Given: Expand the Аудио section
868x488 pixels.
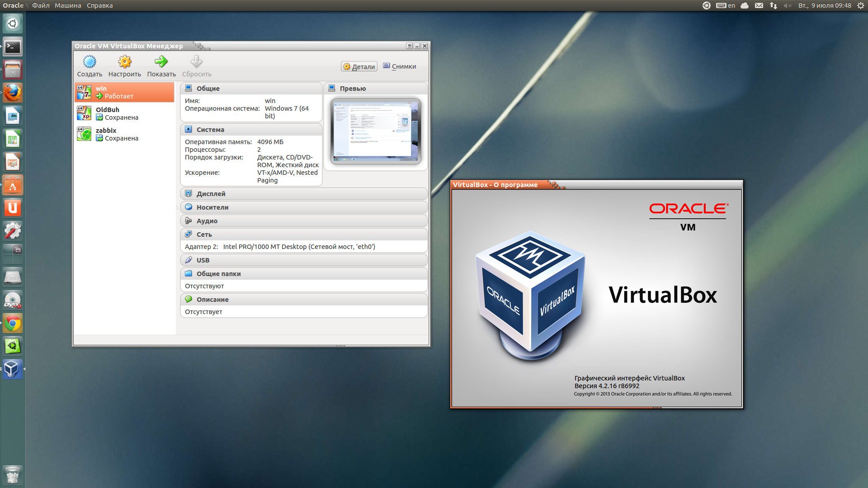Looking at the screenshot, I should [x=304, y=221].
